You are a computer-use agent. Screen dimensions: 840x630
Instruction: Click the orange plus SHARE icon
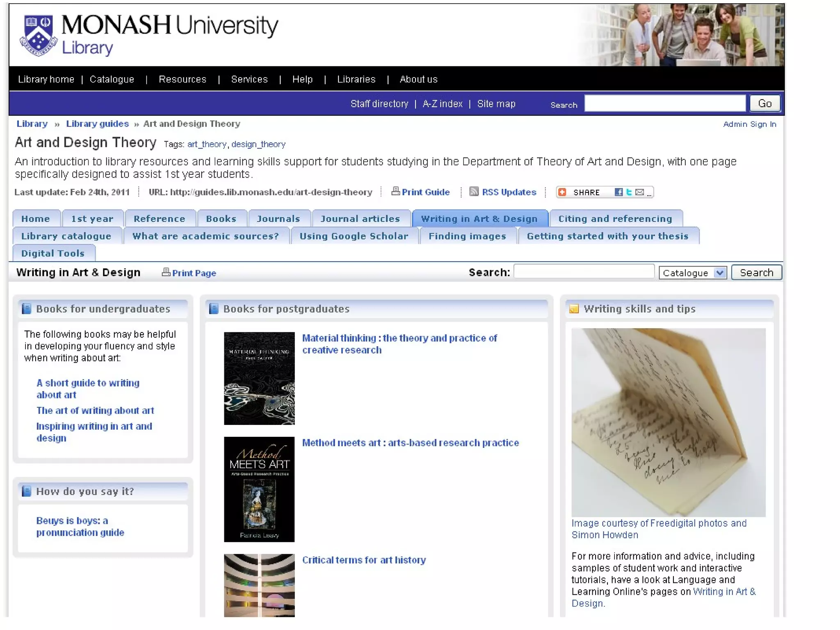point(563,192)
